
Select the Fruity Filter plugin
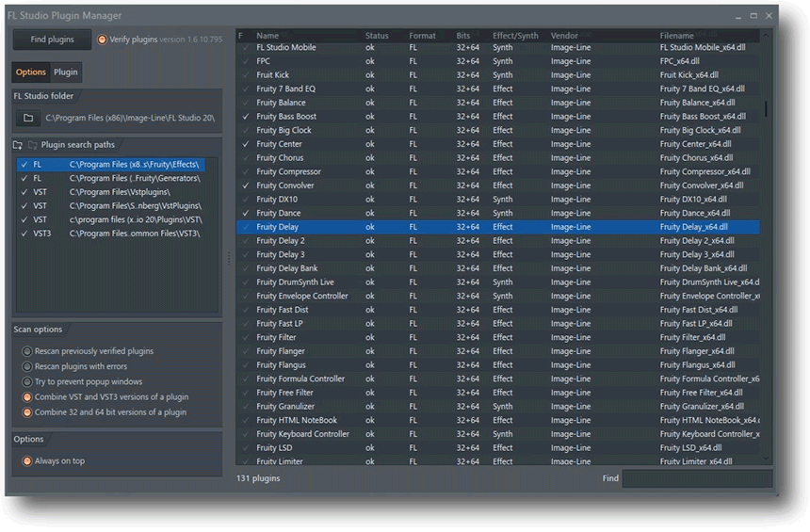(x=498, y=338)
